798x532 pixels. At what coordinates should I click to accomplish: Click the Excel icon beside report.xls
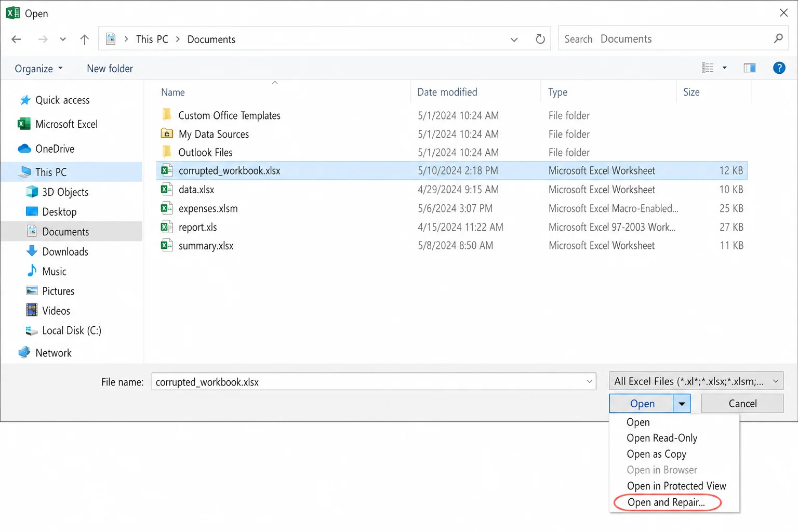tap(166, 227)
